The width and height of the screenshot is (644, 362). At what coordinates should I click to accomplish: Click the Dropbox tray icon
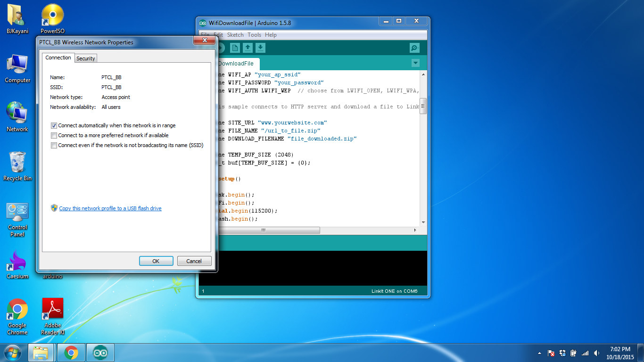click(562, 353)
